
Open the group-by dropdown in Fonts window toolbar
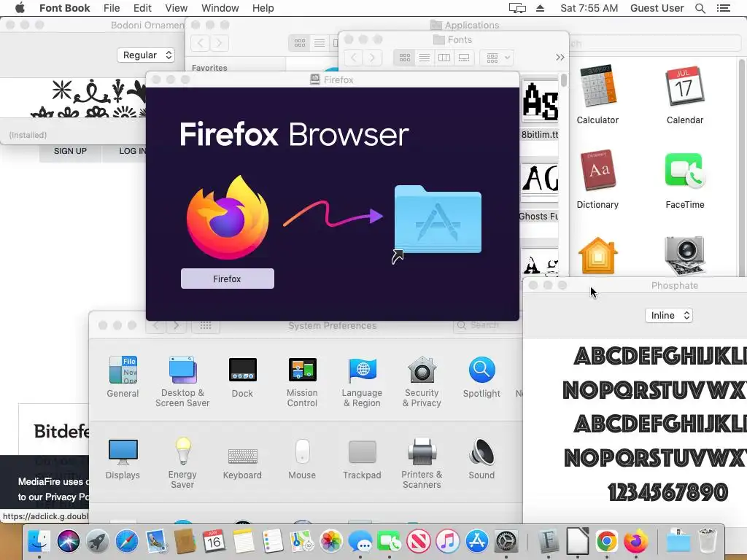tap(497, 58)
